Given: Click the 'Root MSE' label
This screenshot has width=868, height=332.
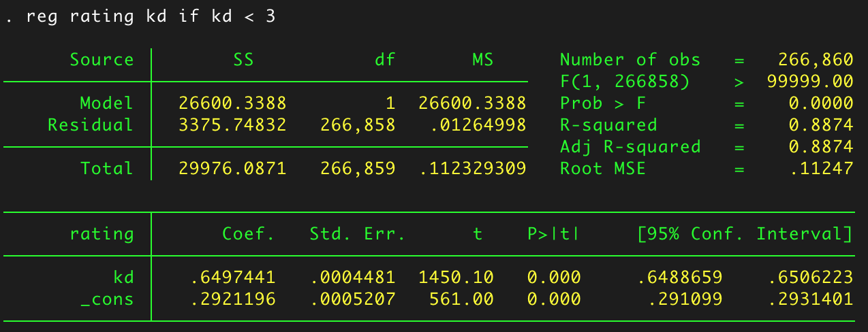Looking at the screenshot, I should coord(603,168).
